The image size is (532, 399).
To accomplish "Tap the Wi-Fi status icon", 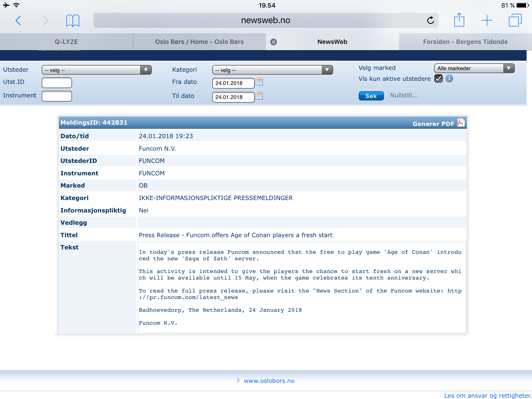I will [x=16, y=5].
